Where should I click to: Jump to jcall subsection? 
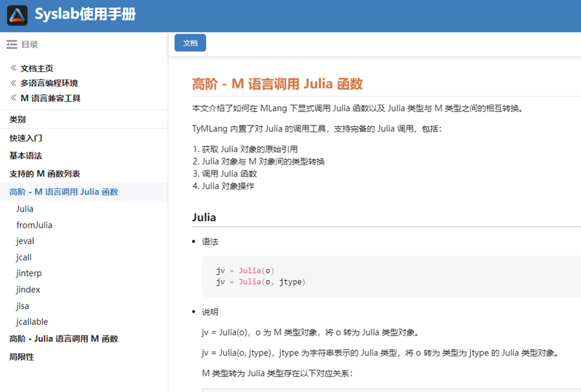tap(24, 257)
